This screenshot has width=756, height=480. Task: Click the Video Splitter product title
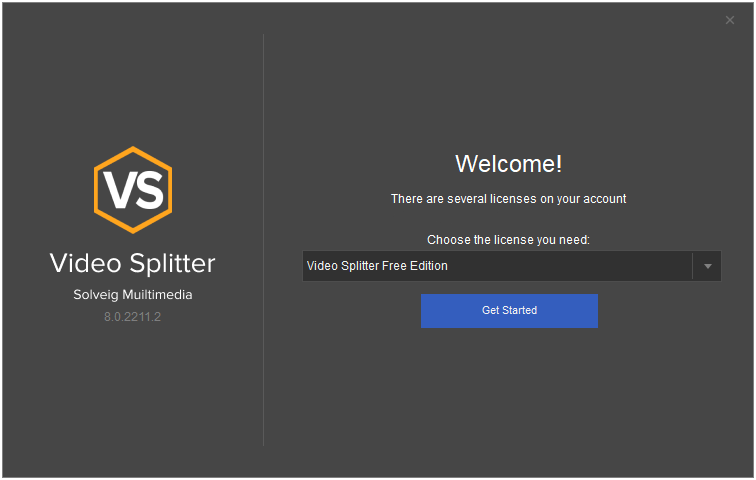click(133, 263)
